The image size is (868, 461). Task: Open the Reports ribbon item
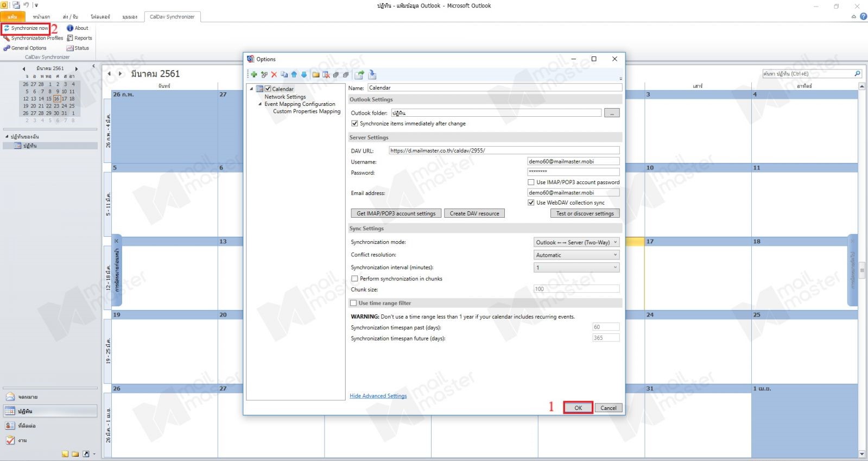point(79,38)
